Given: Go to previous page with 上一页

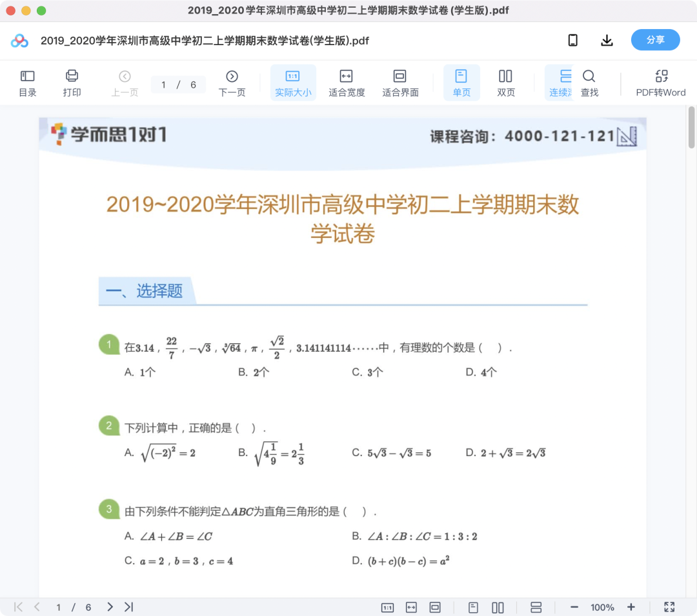Looking at the screenshot, I should click(x=125, y=83).
